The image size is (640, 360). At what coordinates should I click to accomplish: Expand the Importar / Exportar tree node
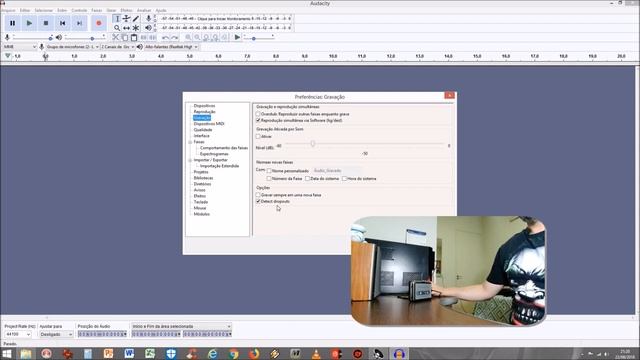coord(190,160)
